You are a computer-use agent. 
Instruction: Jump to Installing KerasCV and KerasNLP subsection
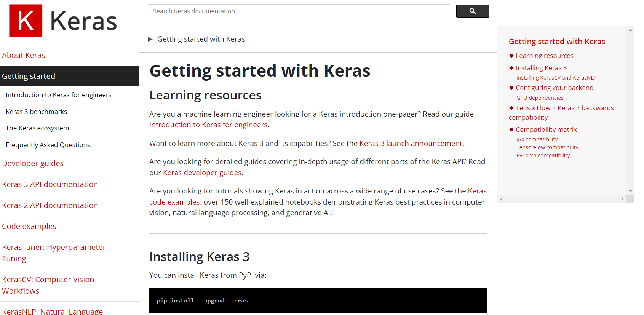point(556,78)
